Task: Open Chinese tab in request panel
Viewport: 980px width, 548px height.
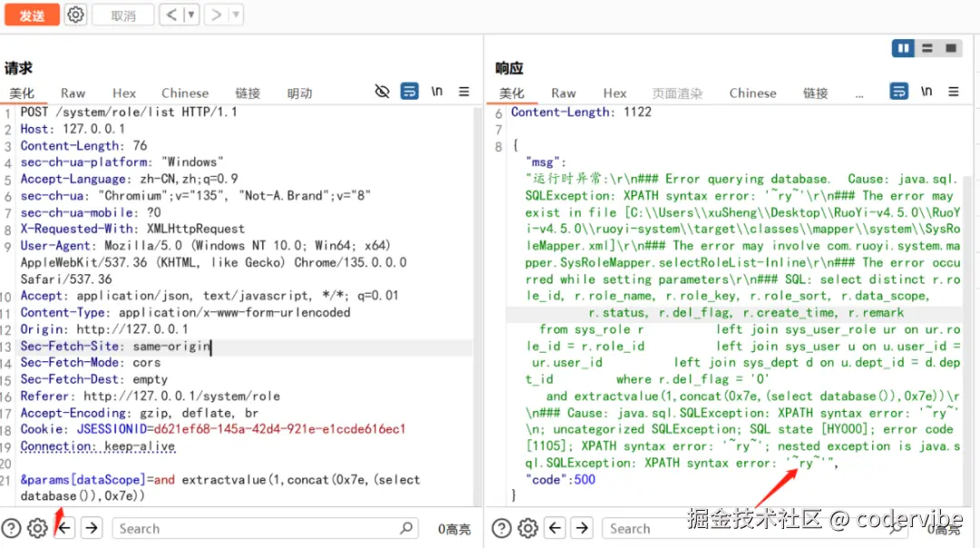Action: [185, 93]
